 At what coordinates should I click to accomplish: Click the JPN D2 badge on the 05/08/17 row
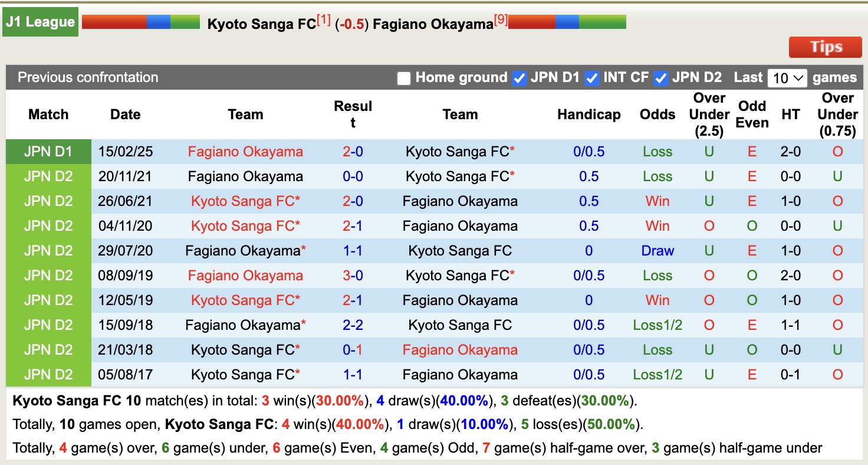click(48, 374)
